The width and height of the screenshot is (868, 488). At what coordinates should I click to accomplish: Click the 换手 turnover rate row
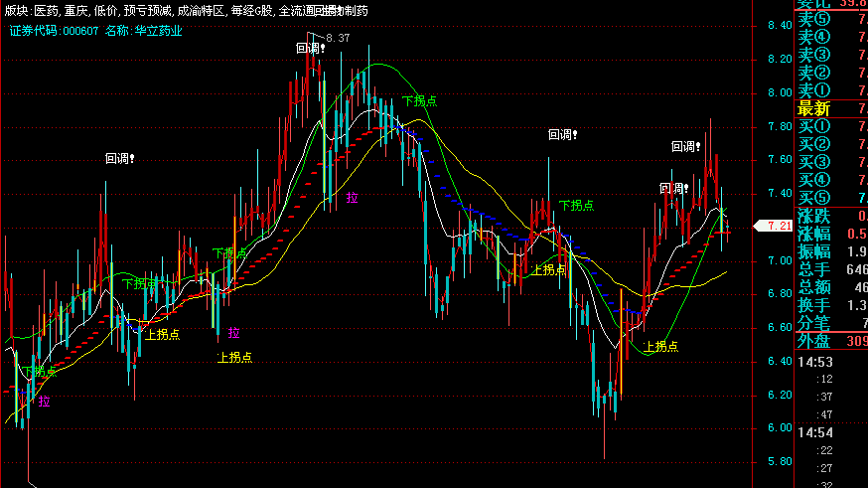point(832,305)
